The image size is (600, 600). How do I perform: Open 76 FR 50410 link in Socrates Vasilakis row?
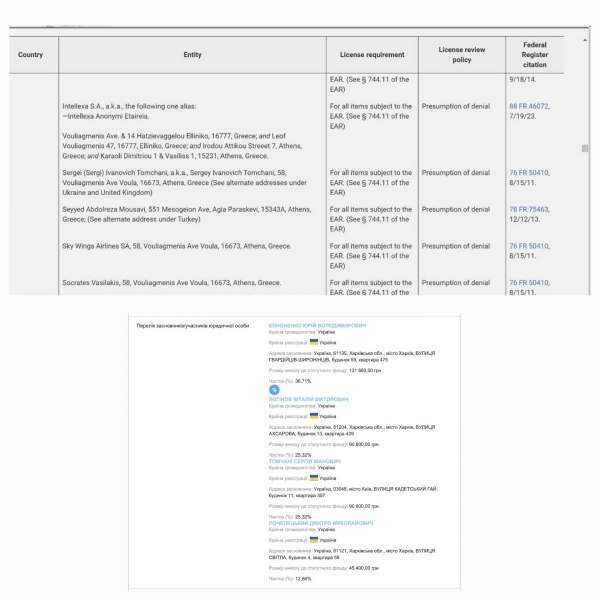pos(528,282)
